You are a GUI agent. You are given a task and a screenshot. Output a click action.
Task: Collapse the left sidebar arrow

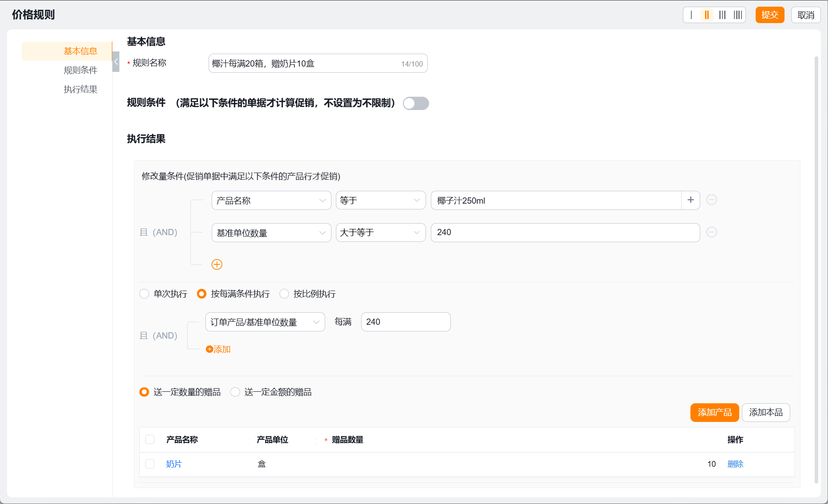click(116, 62)
